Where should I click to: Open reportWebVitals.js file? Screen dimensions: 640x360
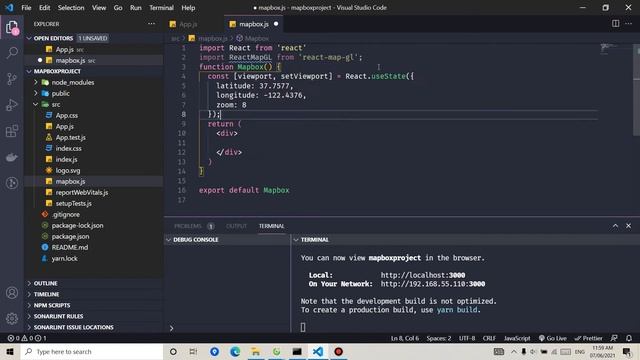pos(82,192)
